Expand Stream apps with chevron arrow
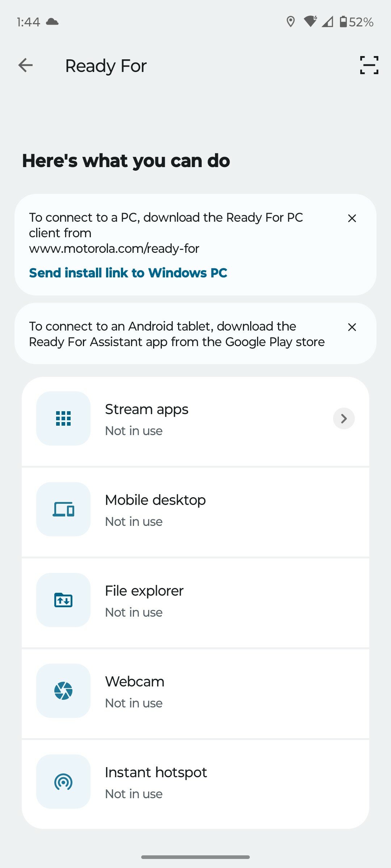This screenshot has width=391, height=868. [344, 418]
